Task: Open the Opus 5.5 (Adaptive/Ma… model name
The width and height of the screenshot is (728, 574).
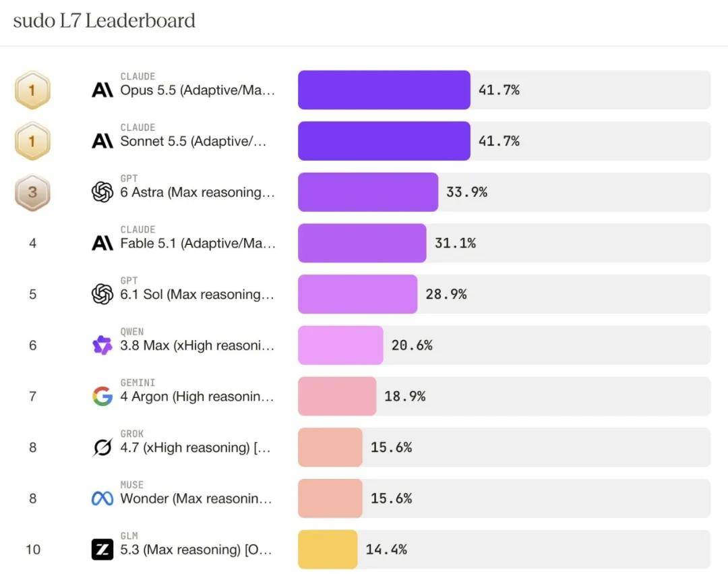Action: [x=198, y=90]
